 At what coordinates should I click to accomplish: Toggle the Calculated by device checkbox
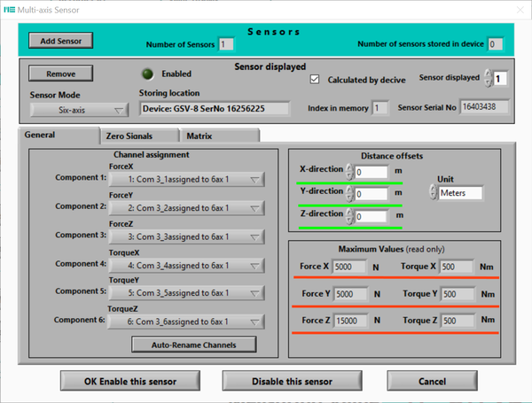tap(314, 79)
